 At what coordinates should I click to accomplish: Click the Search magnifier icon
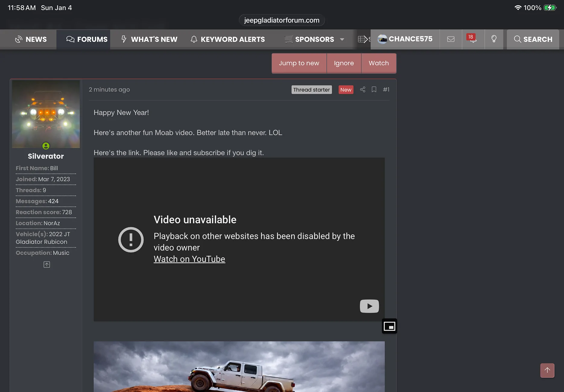click(518, 39)
